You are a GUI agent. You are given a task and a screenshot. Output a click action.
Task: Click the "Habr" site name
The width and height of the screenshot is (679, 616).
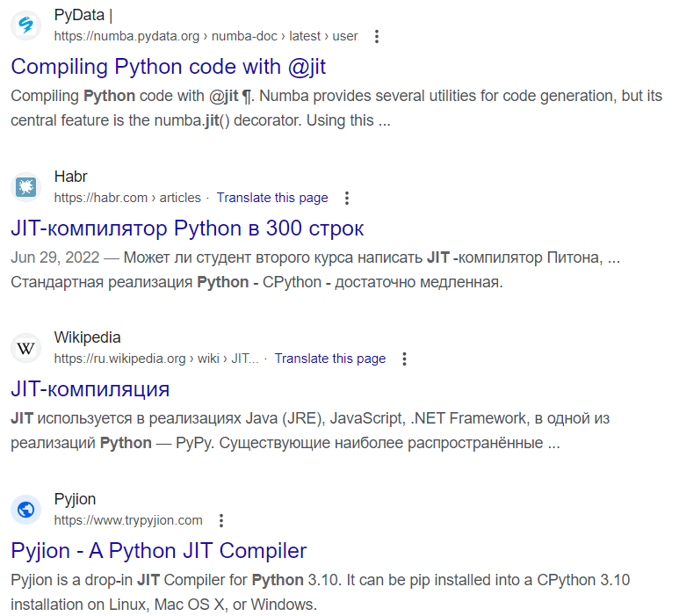(70, 177)
